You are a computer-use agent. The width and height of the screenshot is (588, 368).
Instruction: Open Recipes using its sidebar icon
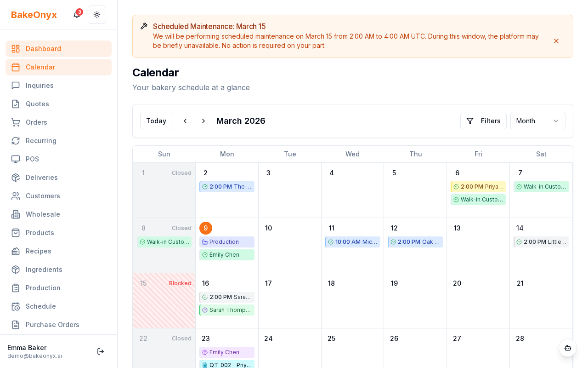click(x=17, y=251)
